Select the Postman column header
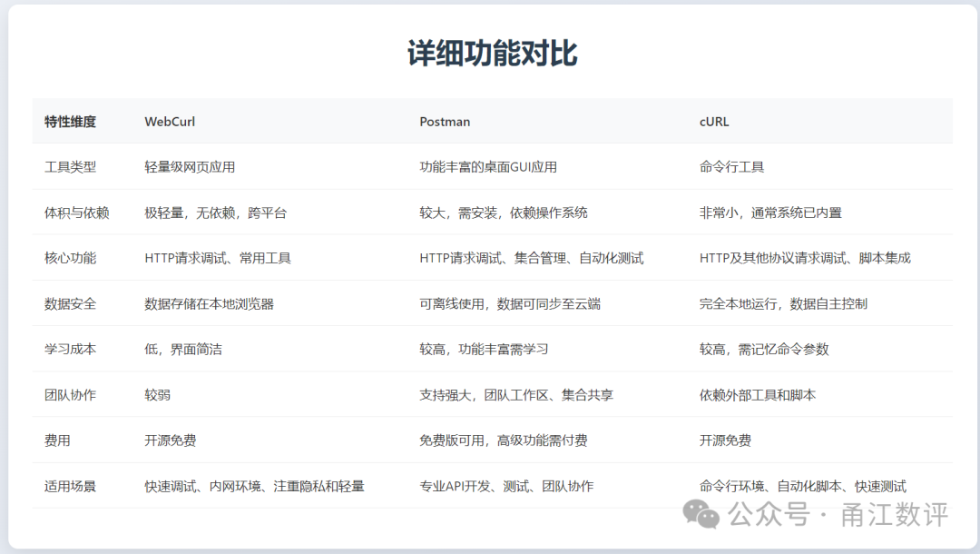Viewport: 980px width, 554px height. click(x=445, y=122)
